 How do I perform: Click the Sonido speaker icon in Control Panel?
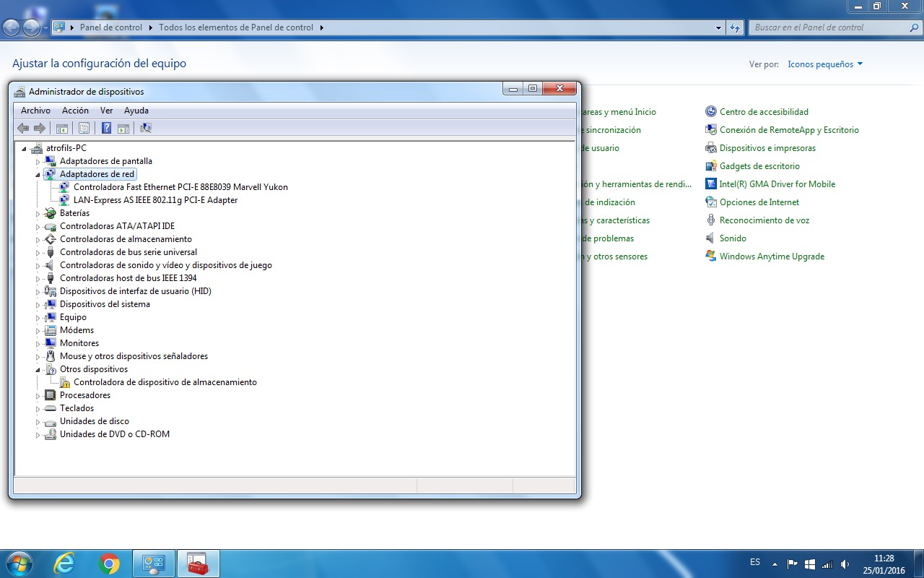point(711,238)
